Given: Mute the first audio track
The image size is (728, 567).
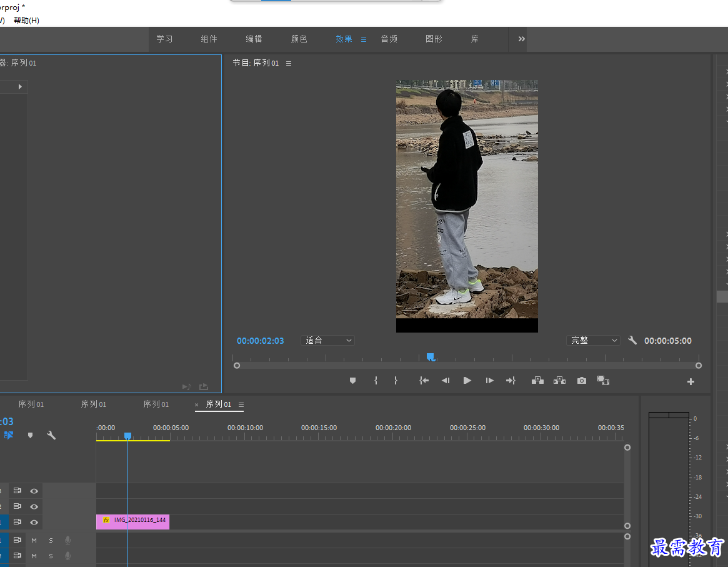Looking at the screenshot, I should [x=34, y=541].
